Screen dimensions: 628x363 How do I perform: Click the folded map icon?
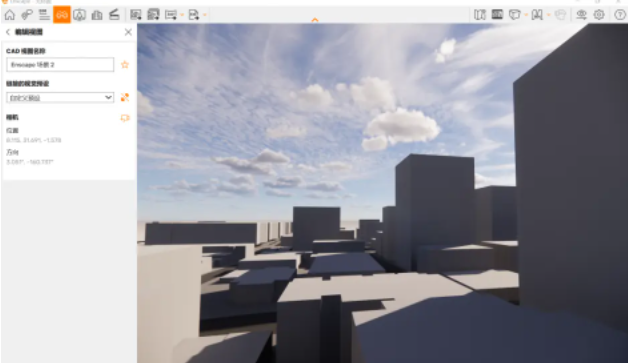480,15
